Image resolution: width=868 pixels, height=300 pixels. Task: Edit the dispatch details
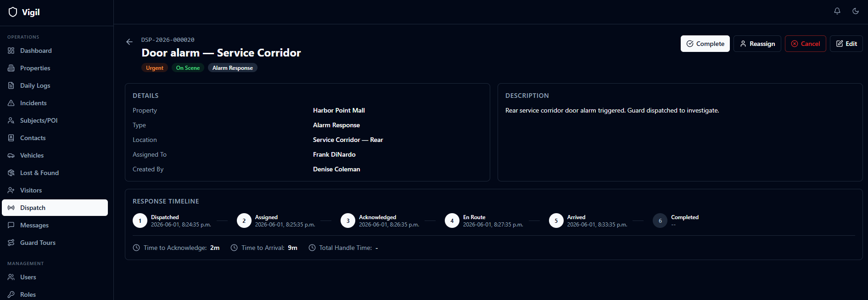coord(846,44)
